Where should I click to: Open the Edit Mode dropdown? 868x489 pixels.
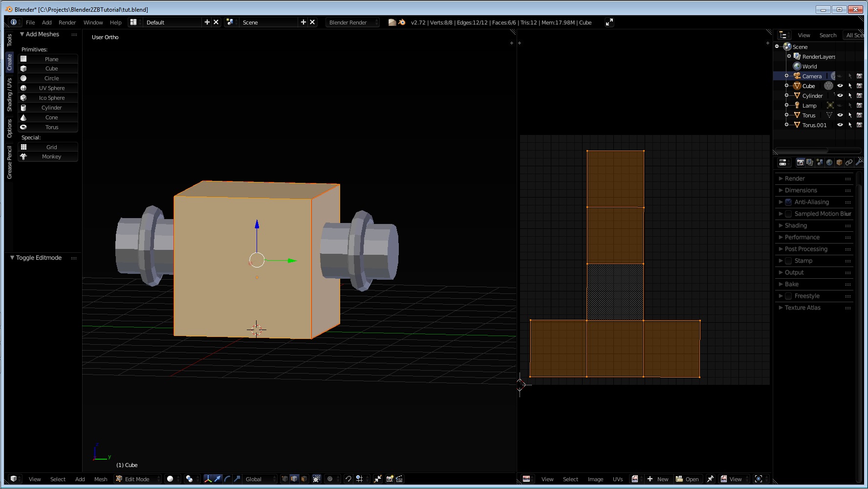point(137,479)
